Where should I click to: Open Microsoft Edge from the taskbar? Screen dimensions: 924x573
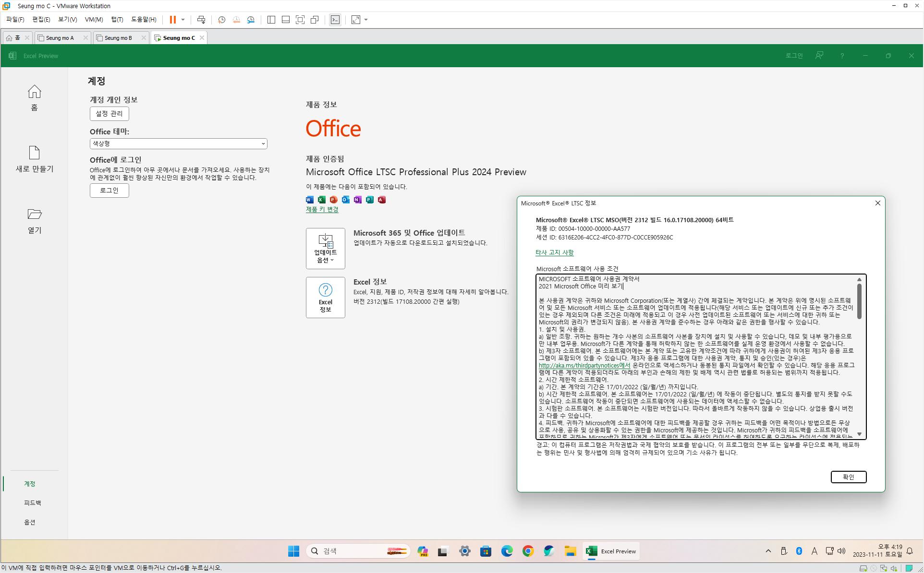coord(507,551)
